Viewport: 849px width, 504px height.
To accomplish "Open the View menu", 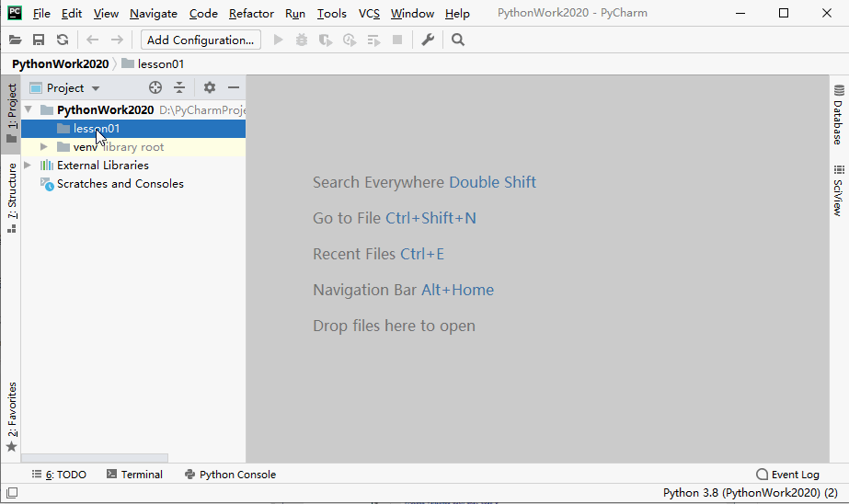I will coord(106,14).
